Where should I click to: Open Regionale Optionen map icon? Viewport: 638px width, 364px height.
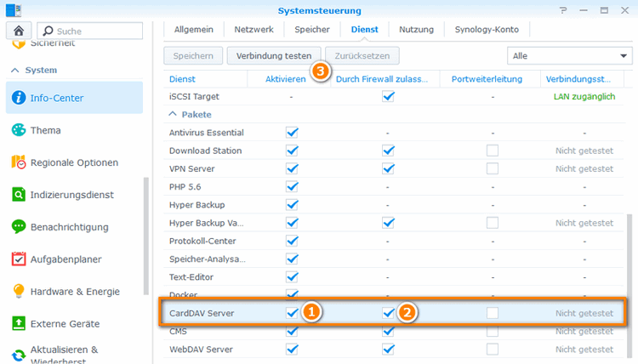coord(19,162)
